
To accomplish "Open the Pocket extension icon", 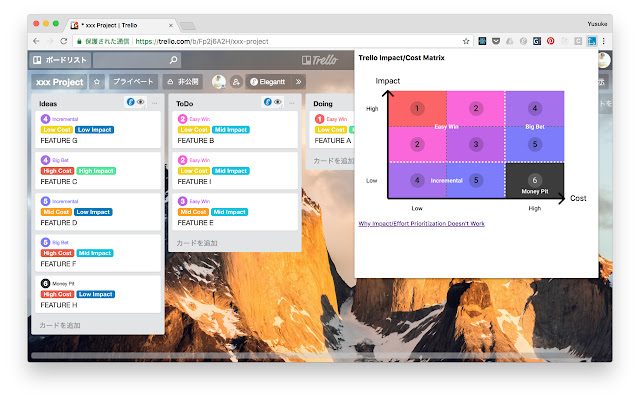I will click(496, 41).
